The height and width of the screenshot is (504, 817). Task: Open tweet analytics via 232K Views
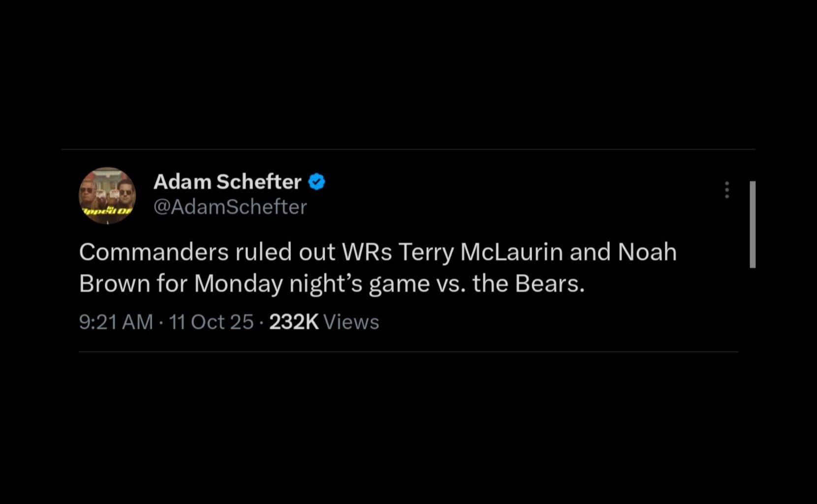(x=322, y=321)
